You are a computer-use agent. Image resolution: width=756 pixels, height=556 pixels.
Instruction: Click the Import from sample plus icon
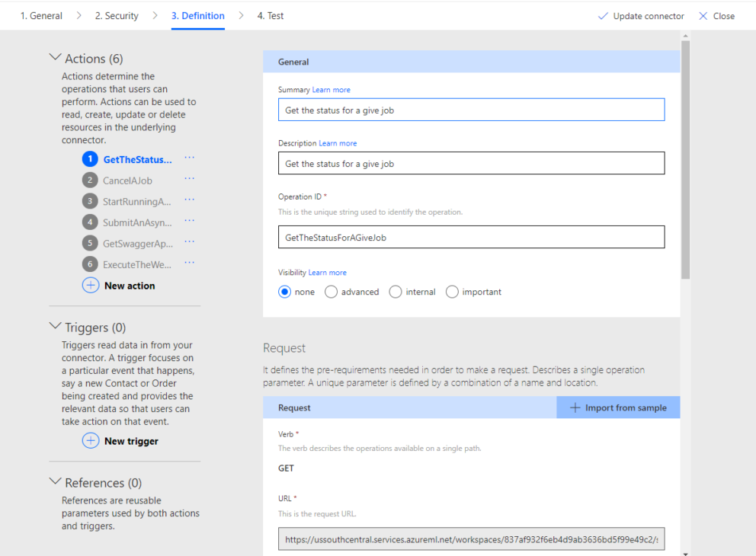point(576,407)
